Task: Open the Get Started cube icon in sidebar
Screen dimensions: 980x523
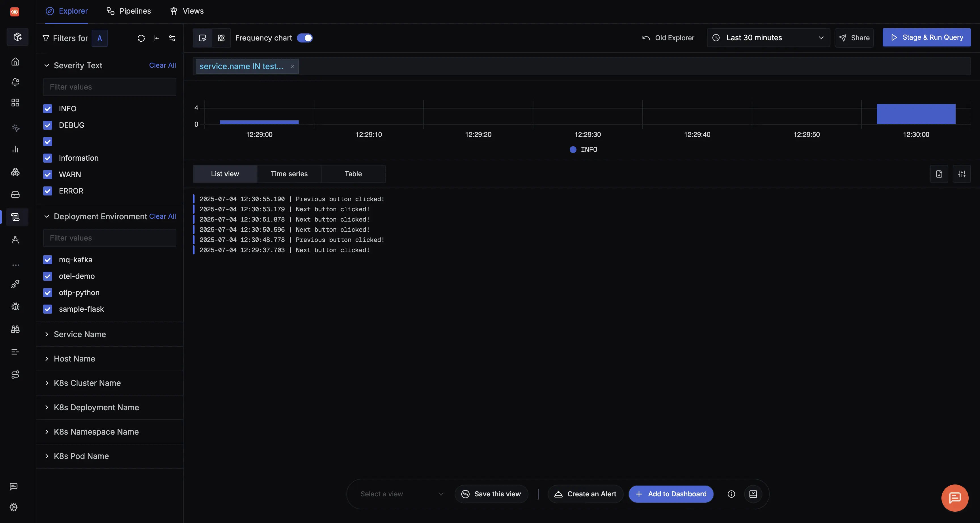Action: click(x=17, y=37)
